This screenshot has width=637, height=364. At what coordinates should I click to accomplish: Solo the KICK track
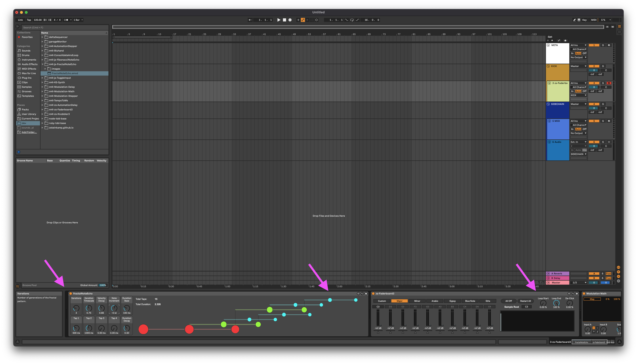(603, 66)
